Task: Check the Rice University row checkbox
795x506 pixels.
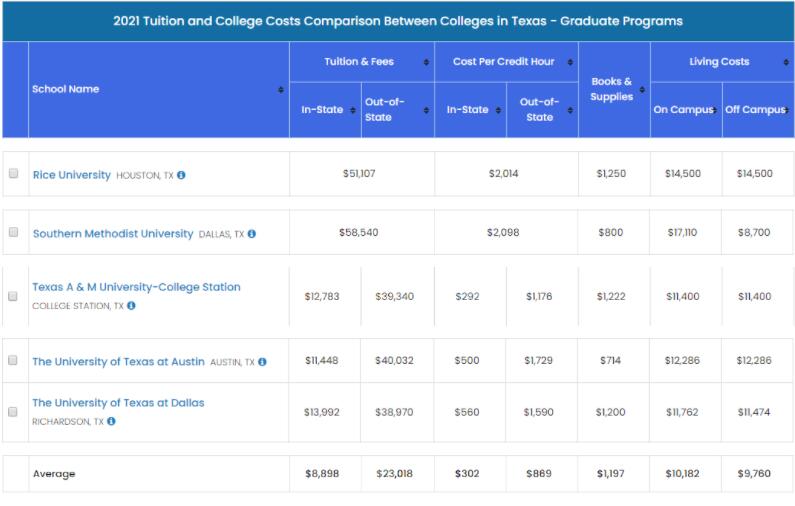Action: [x=14, y=174]
